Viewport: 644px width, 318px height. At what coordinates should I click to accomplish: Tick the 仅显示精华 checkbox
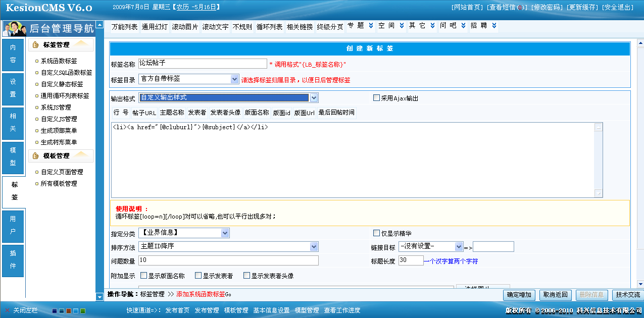point(376,233)
